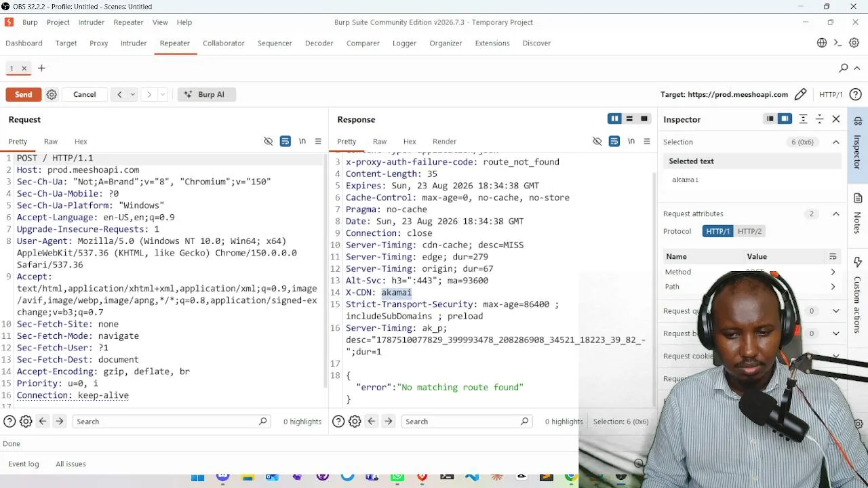Cancel the current request

(x=85, y=94)
